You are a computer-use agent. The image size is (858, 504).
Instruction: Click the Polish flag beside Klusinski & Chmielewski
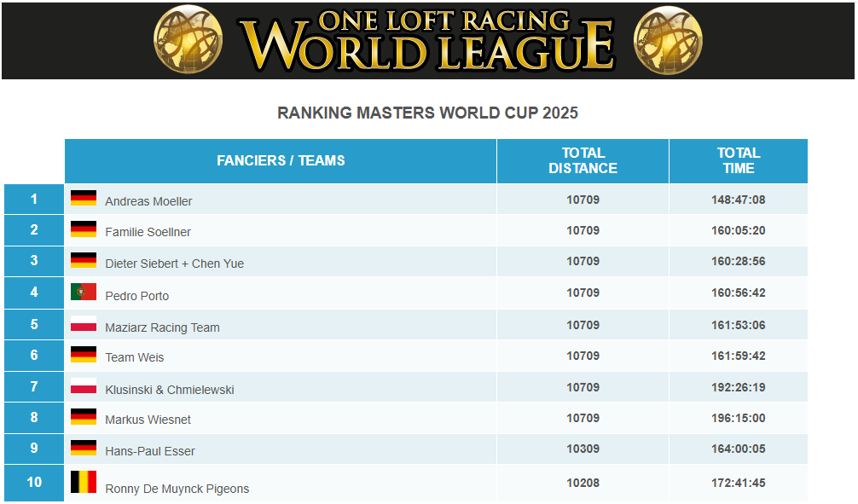[84, 386]
